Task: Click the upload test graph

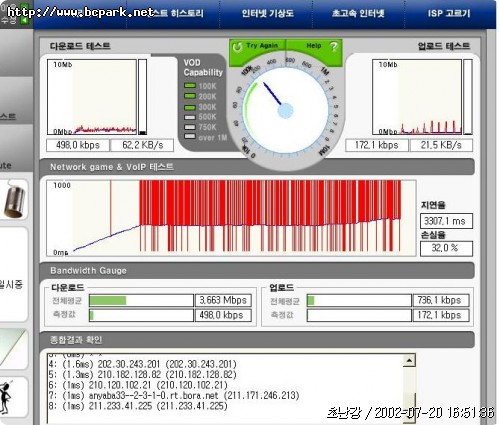Action: (x=417, y=97)
